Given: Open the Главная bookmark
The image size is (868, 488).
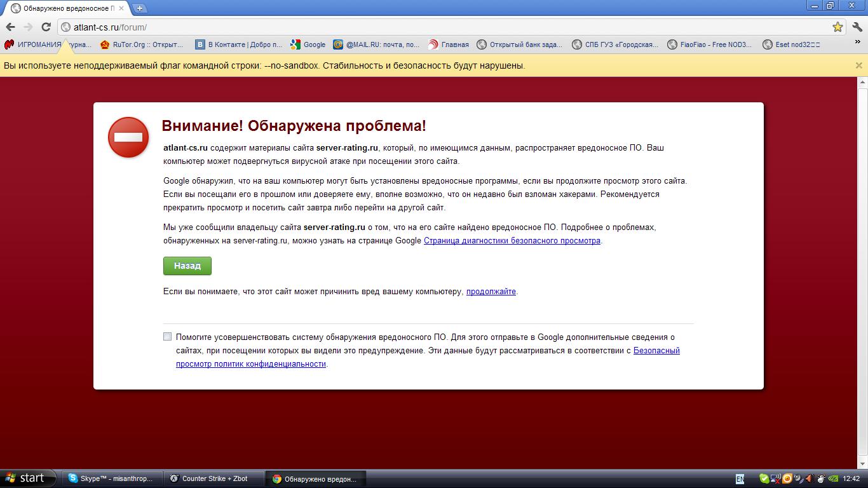Looking at the screenshot, I should click(449, 44).
